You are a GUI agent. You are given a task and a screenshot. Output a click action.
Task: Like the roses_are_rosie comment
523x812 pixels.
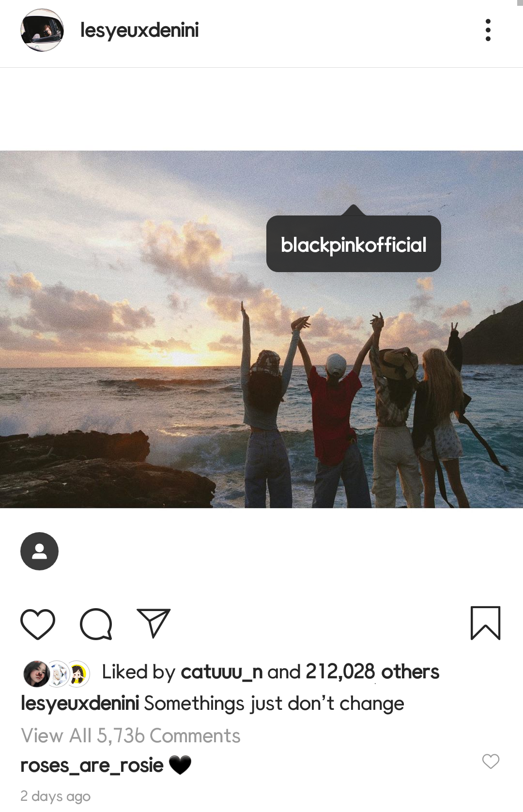491,761
